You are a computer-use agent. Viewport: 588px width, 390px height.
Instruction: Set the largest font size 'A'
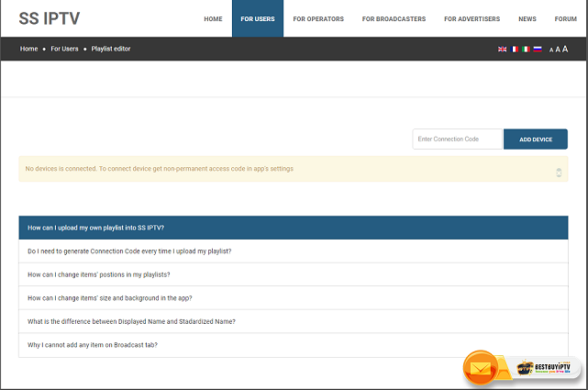[x=565, y=49]
